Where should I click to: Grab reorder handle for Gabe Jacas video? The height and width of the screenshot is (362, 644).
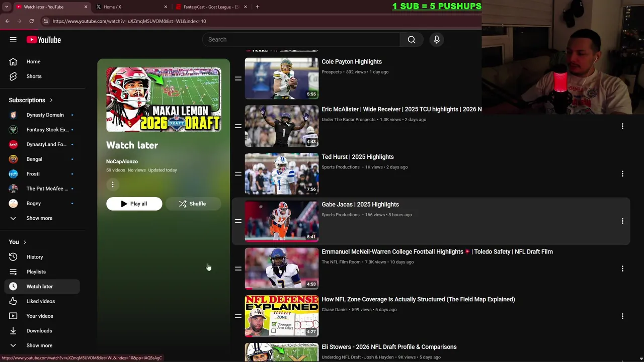(238, 221)
